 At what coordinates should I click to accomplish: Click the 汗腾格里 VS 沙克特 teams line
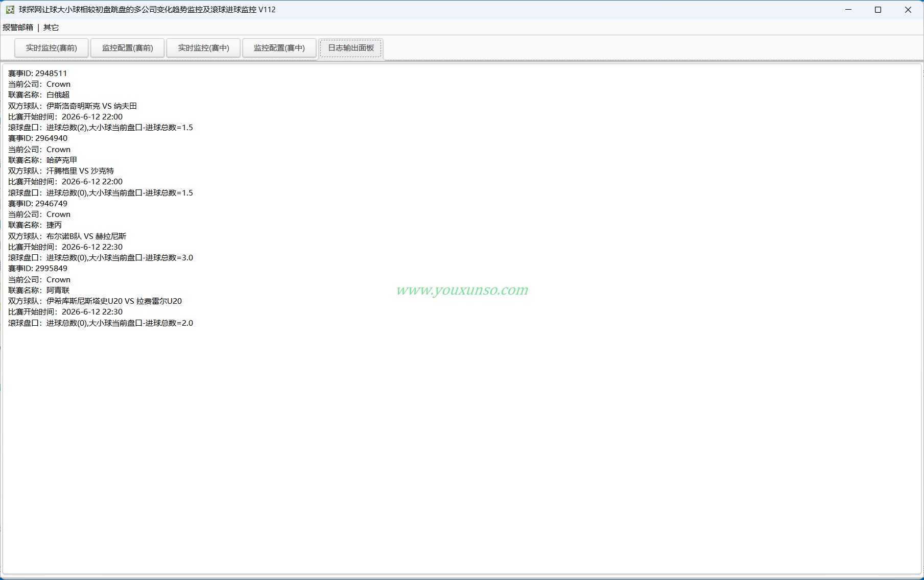61,171
